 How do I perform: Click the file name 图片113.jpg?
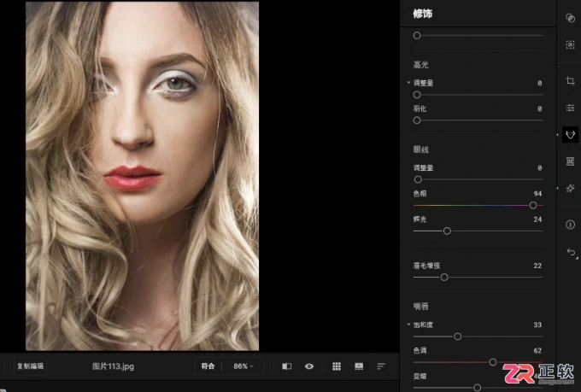(113, 366)
